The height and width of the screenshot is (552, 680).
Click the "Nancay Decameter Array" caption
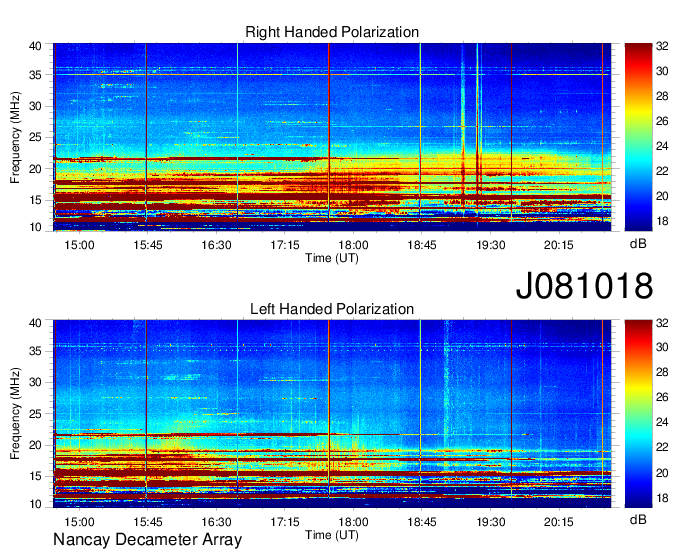click(x=147, y=539)
